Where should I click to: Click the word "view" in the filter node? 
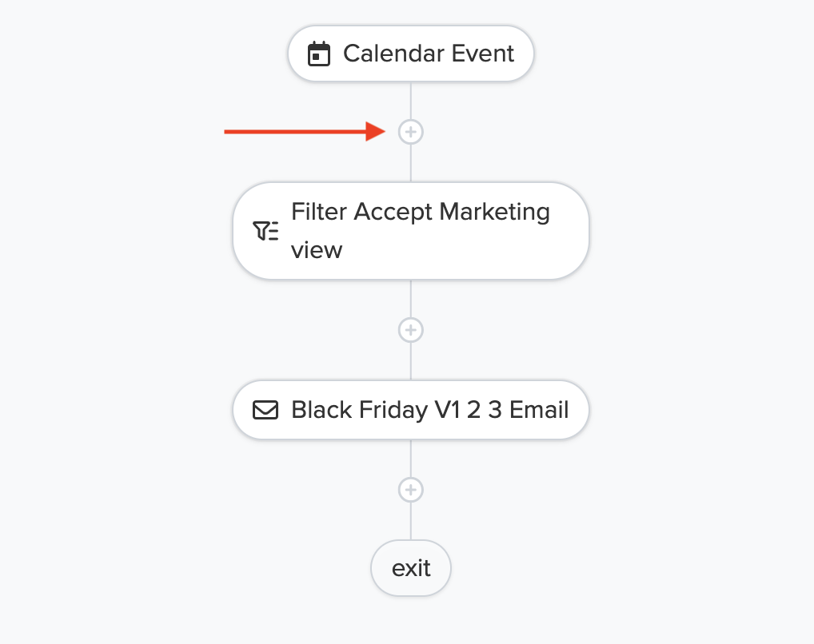317,250
